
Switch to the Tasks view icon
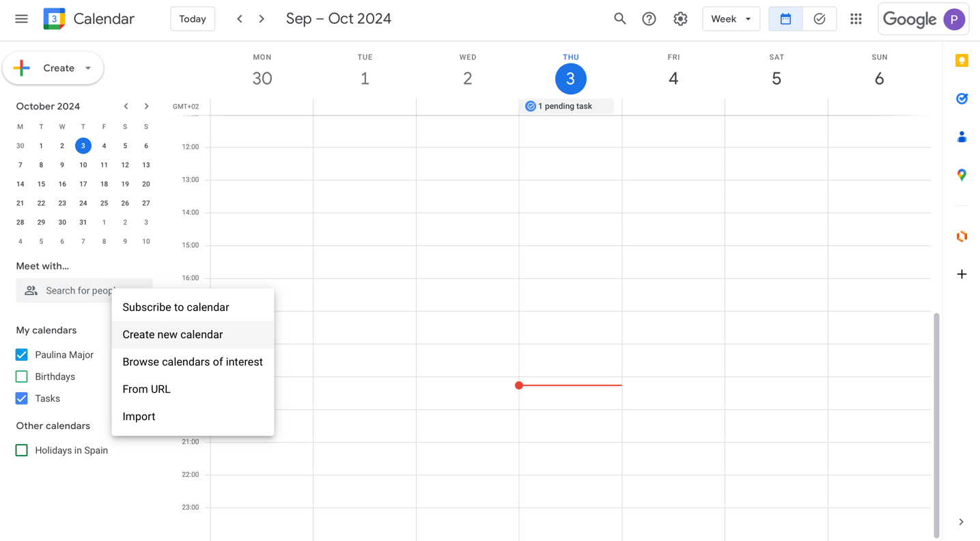[x=819, y=19]
